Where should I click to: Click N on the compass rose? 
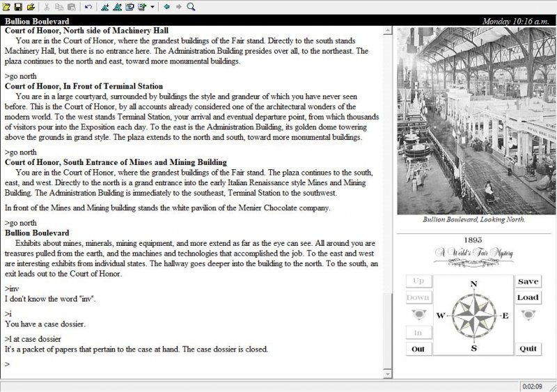[473, 284]
